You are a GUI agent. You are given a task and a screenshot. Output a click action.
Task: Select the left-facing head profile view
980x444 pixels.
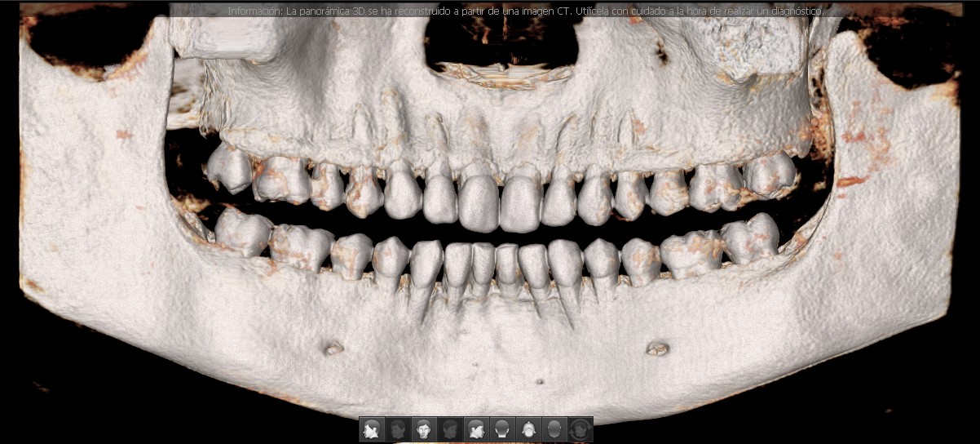coord(372,429)
